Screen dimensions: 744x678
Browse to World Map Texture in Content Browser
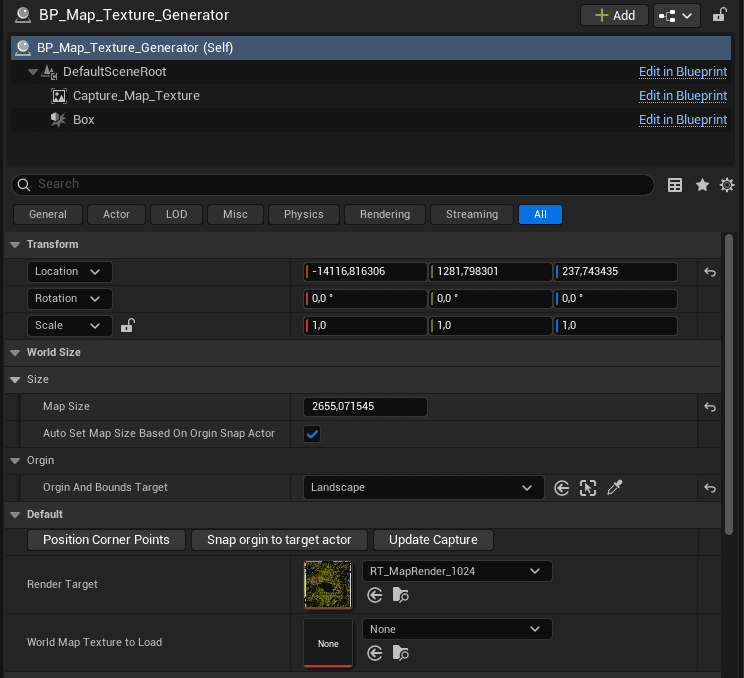pyautogui.click(x=400, y=653)
